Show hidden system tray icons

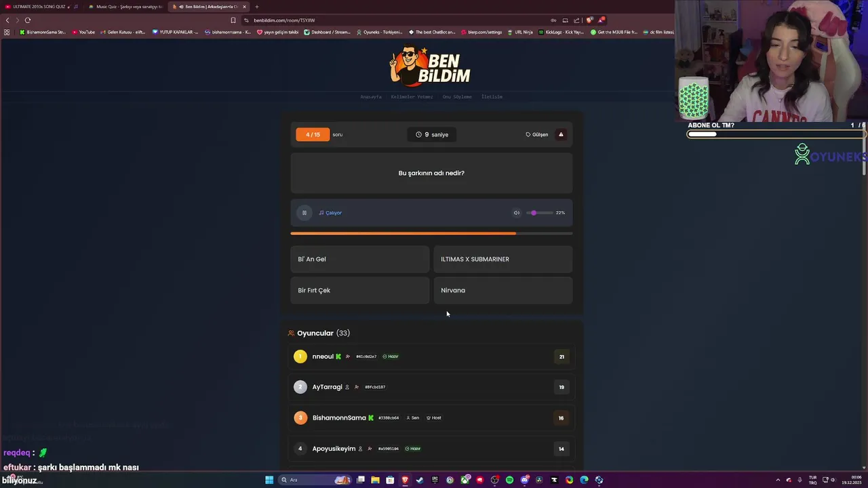pyautogui.click(x=778, y=480)
